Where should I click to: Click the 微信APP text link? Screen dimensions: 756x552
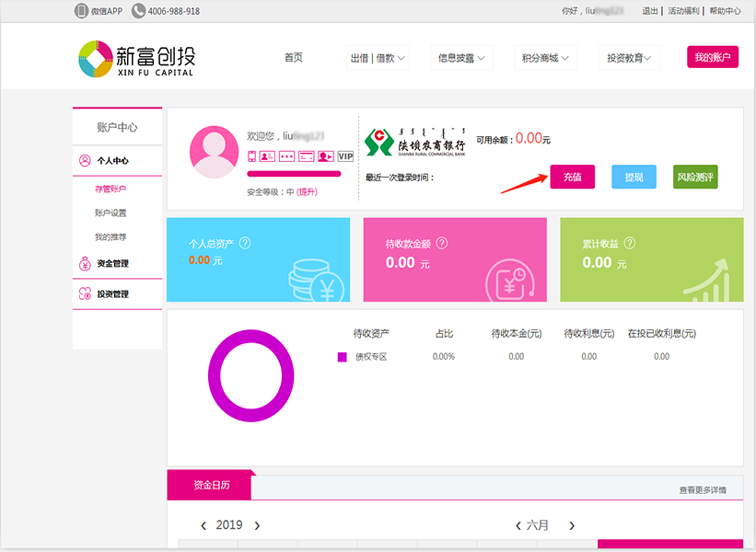click(107, 11)
